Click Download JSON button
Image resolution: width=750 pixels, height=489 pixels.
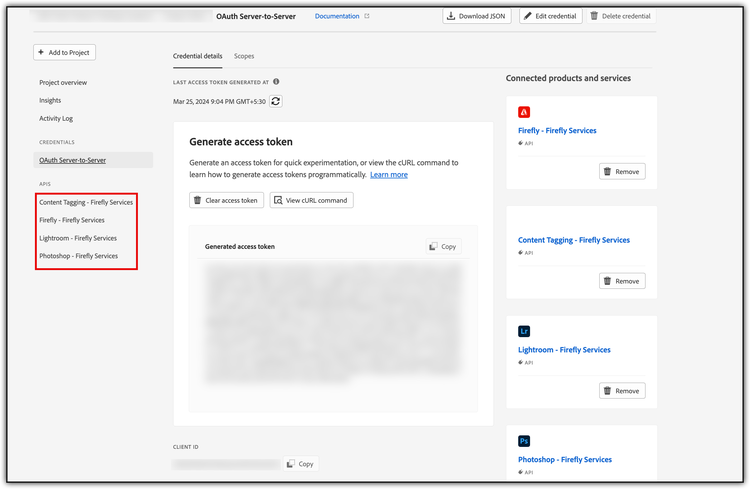point(475,16)
